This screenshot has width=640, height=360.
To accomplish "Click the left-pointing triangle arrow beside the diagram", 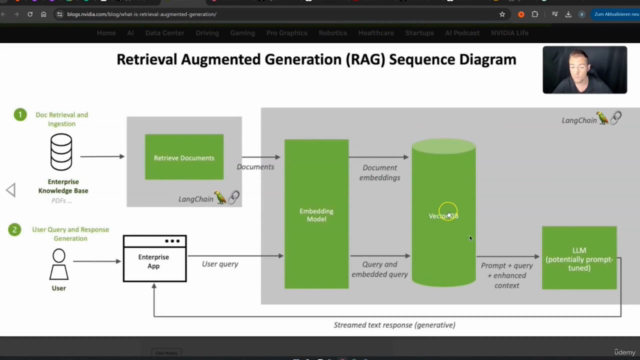I will (11, 190).
